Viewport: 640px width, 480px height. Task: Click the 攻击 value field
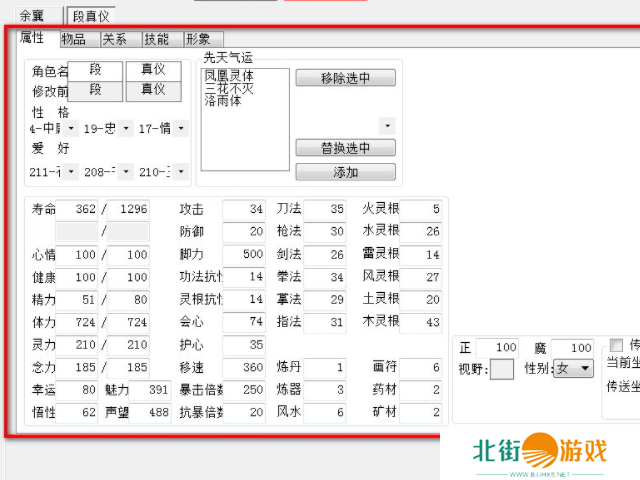tap(244, 210)
